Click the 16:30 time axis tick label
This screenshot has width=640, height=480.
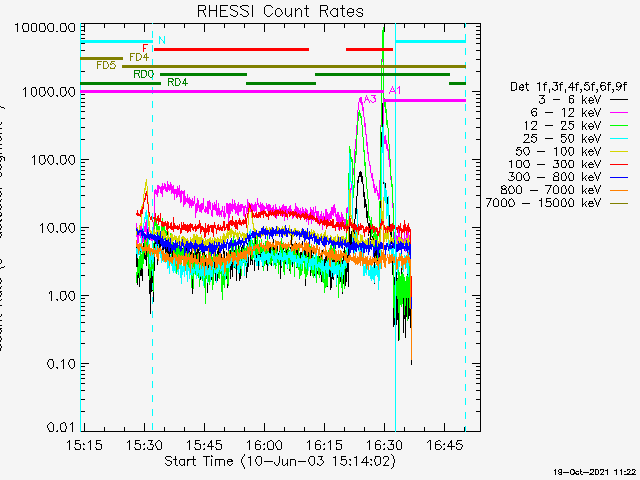[384, 445]
